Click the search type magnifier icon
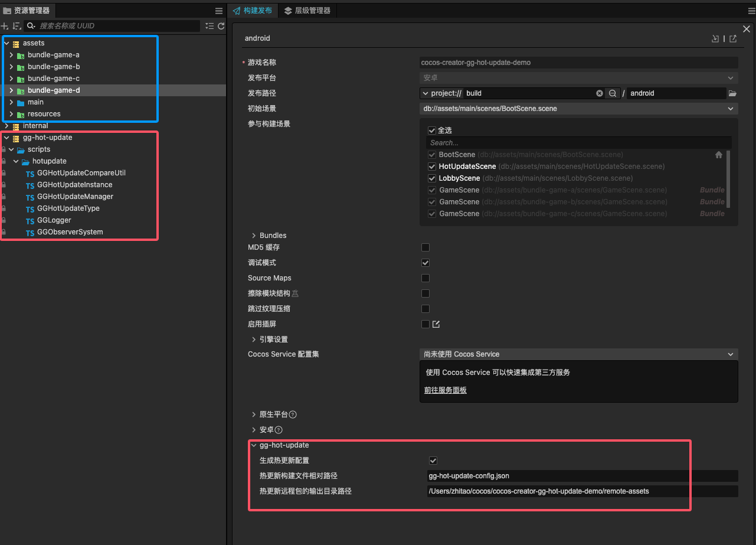The height and width of the screenshot is (545, 756). [31, 26]
